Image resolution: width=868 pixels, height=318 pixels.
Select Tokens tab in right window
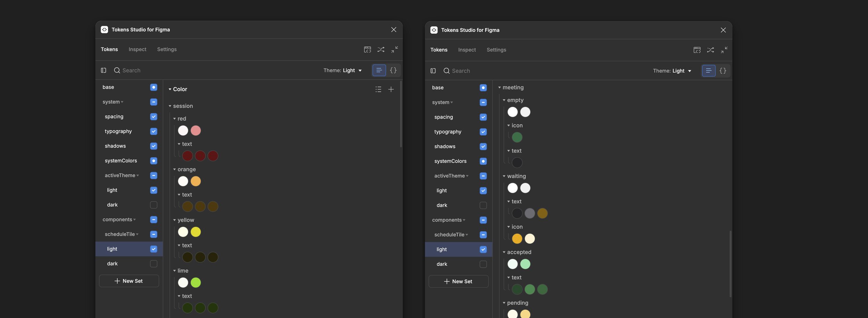(439, 50)
